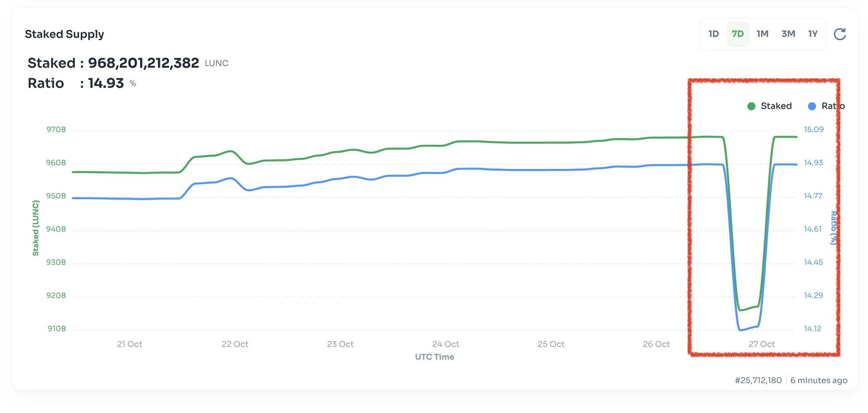
Task: Click the 25 Oct axis label
Action: [551, 344]
